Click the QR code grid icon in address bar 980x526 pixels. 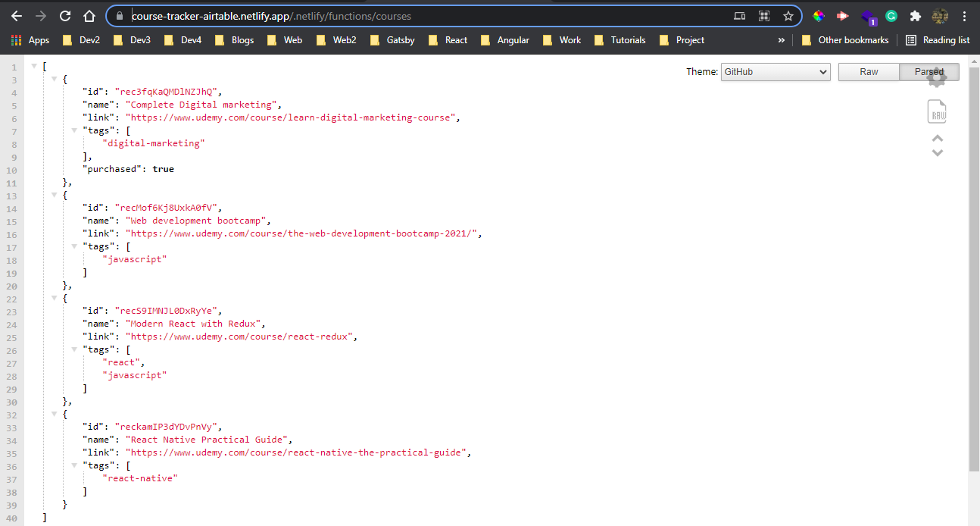[x=764, y=16]
